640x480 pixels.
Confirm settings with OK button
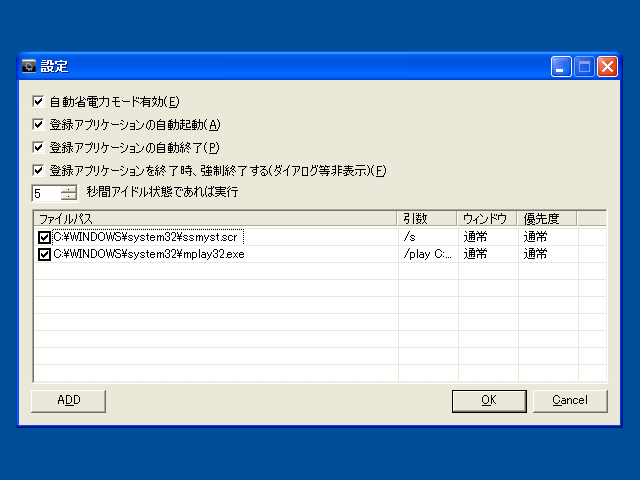[x=489, y=401]
